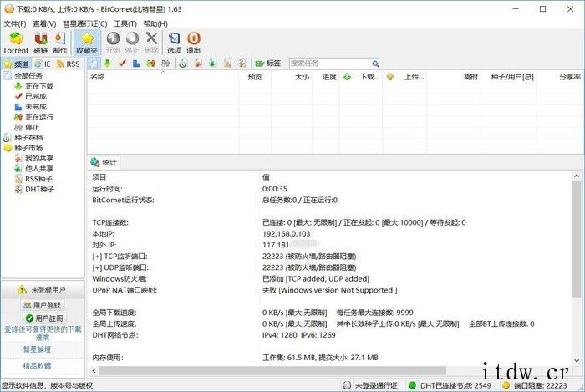Click the 用户登录 login button
Screen dimensions: 585x392
[x=42, y=305]
